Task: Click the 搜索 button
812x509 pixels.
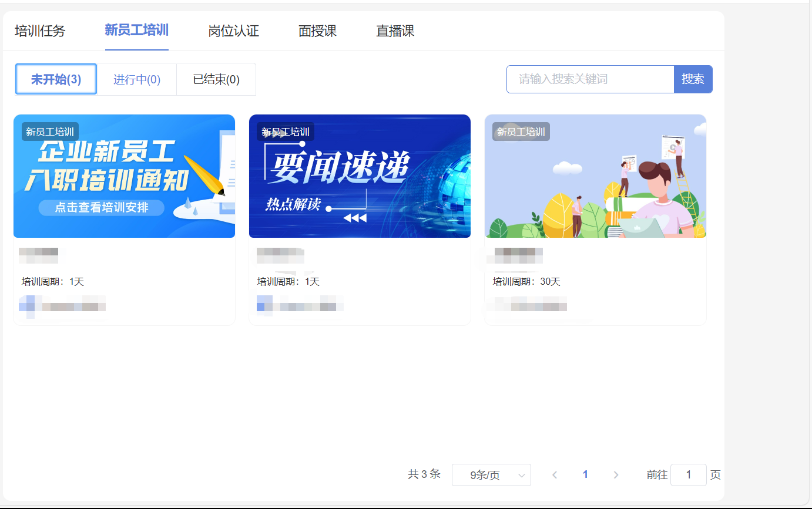Action: pos(693,79)
